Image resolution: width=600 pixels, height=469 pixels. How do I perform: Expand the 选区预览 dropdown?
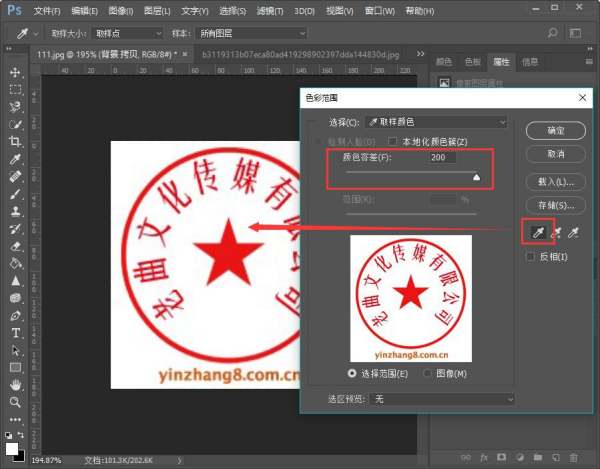click(x=441, y=398)
